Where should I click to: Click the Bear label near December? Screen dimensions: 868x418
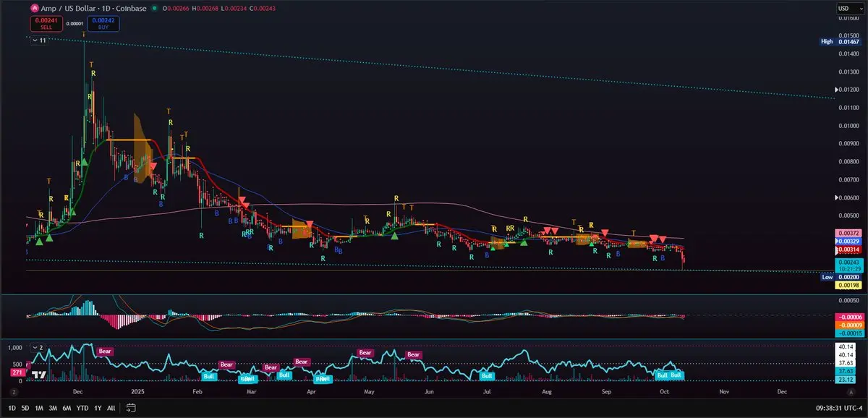106,351
